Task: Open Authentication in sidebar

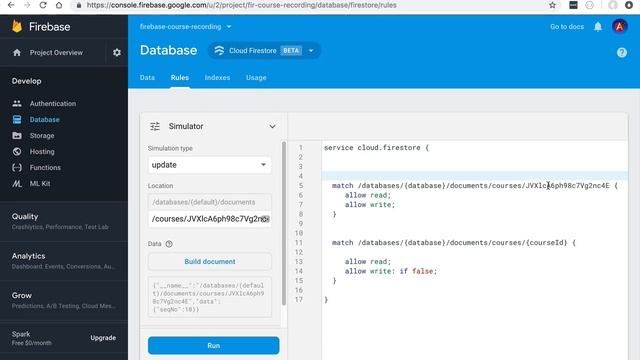Action: (53, 104)
